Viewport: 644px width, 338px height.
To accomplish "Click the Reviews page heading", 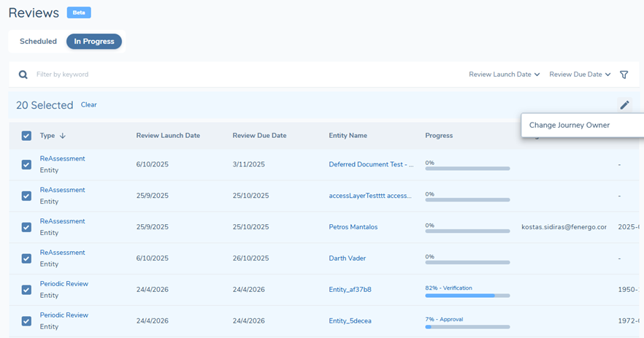I will 34,12.
